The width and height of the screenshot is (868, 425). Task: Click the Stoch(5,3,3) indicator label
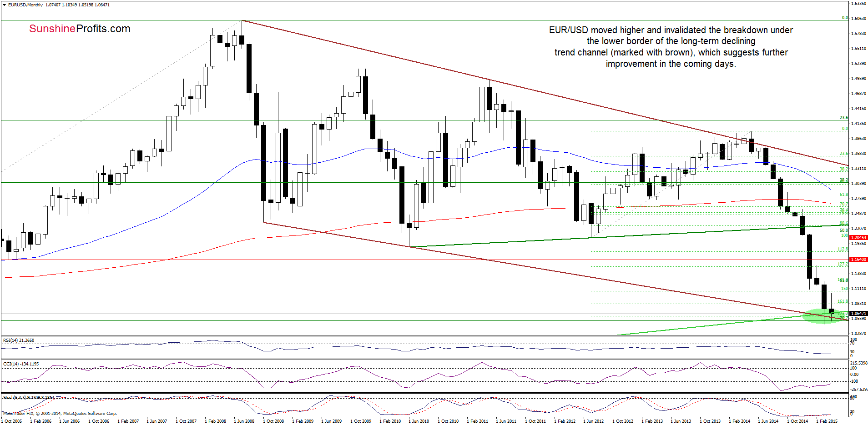coord(29,398)
